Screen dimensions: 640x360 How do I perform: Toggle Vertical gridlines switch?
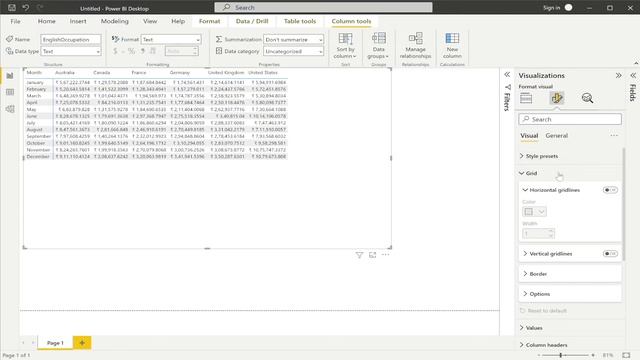tap(610, 254)
